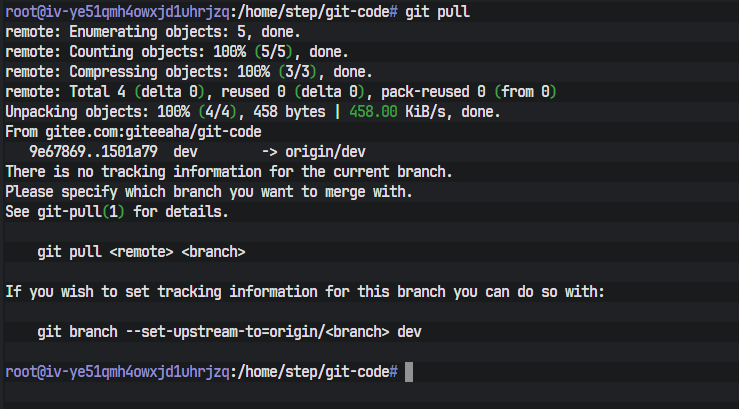Click 'If you wish to set tracking information' line
Screen dimensions: 739x409
point(305,292)
